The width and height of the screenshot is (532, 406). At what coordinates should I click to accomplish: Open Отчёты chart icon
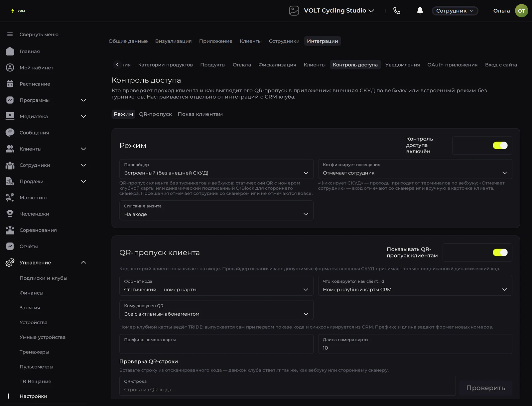coord(10,246)
